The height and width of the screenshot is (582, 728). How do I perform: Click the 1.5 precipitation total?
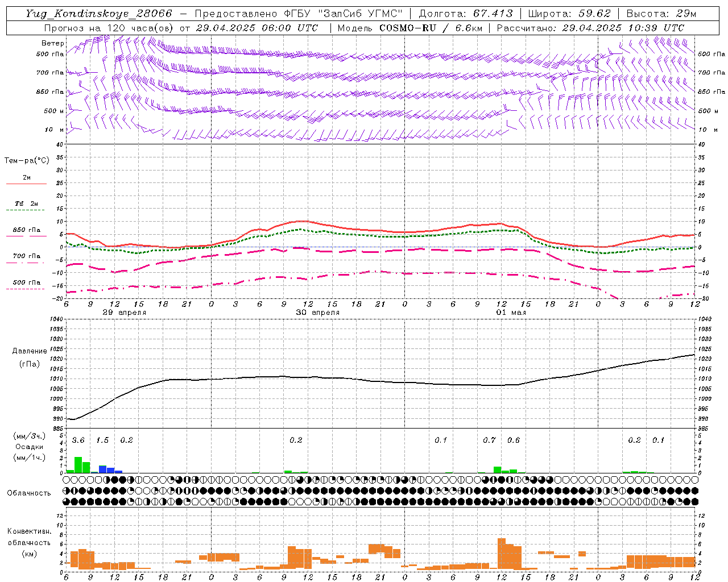coord(102,440)
